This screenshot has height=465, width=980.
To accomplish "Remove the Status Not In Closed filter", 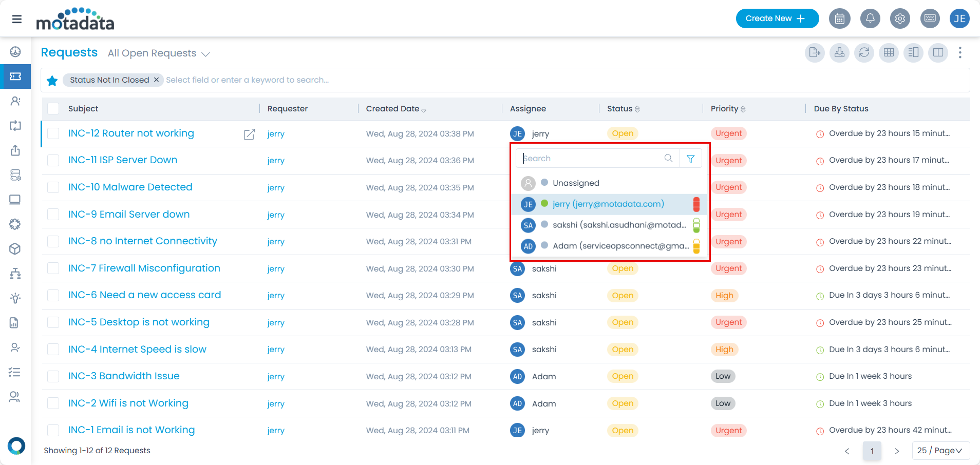I will click(156, 80).
